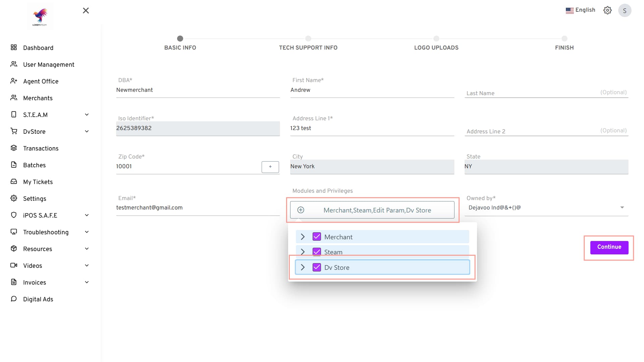Uncheck the Dv Store module checkbox
Viewport: 644px width, 362px height.
point(317,267)
